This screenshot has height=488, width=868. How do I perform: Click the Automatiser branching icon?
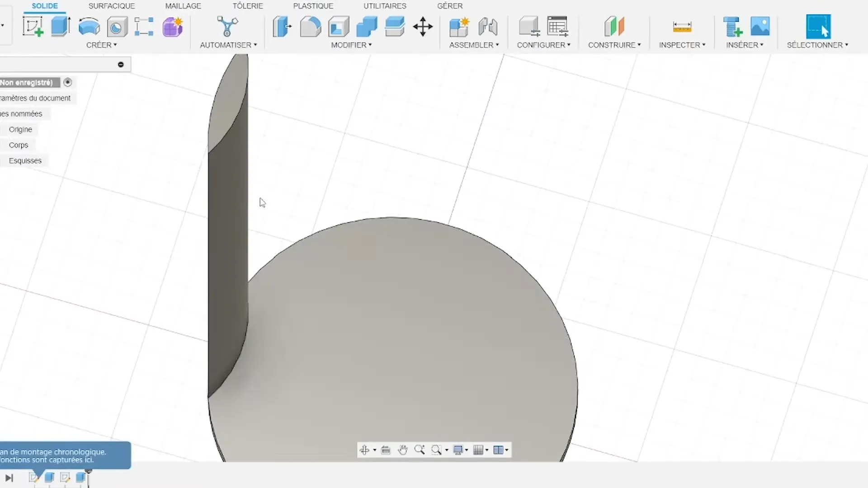pos(227,27)
